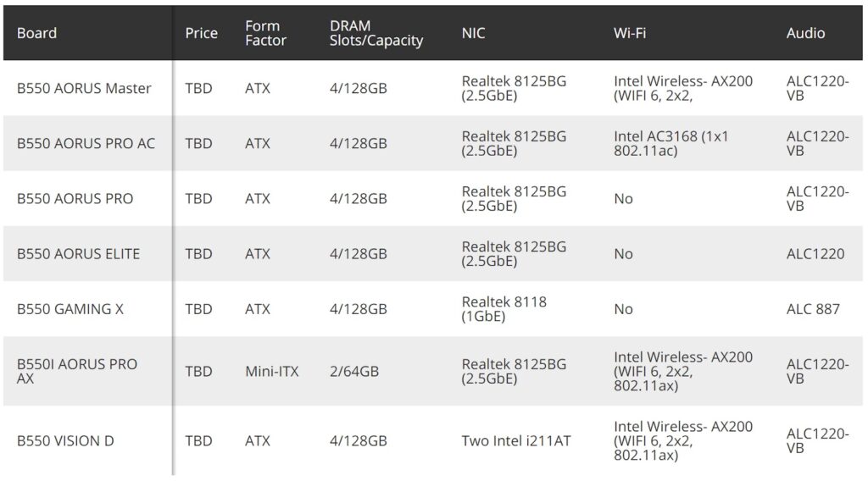The width and height of the screenshot is (868, 481).
Task: Select the B550I AORUS PRO AX cell
Action: [x=76, y=371]
